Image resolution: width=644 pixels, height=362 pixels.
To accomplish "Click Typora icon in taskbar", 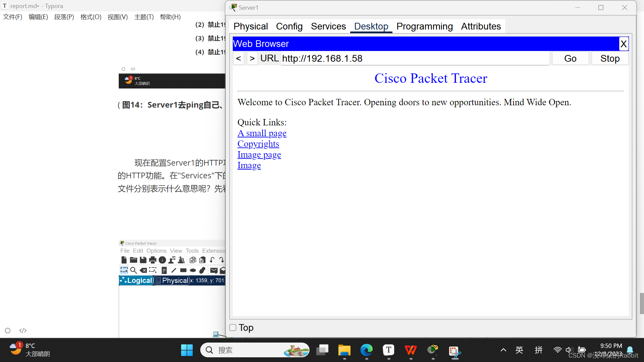I will 388,350.
